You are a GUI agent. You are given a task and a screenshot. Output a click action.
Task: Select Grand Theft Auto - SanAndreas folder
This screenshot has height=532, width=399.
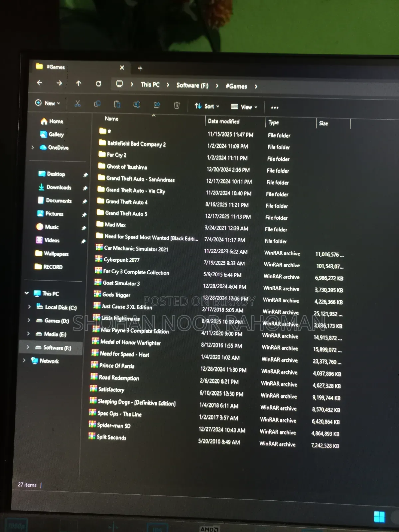(136, 179)
